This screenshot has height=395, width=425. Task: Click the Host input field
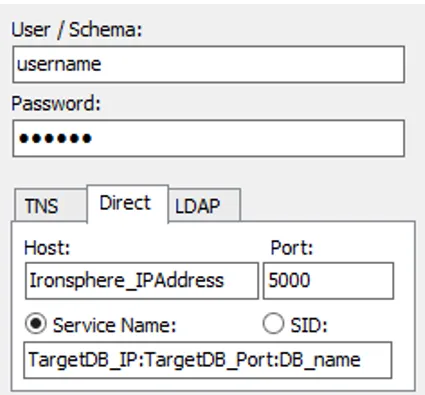point(142,281)
